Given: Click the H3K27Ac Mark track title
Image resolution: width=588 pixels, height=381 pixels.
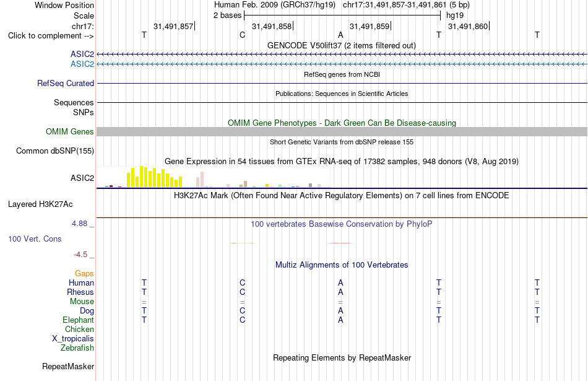Looking at the screenshot, I should (x=342, y=196).
